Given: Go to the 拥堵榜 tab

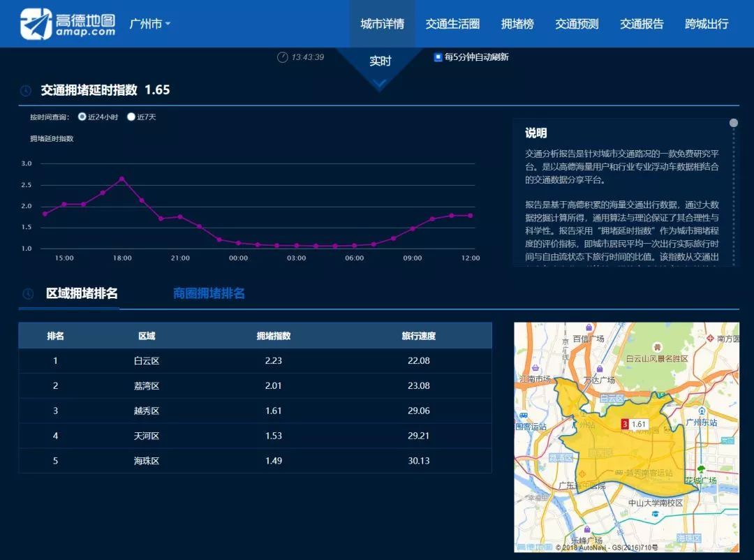Looking at the screenshot, I should coord(517,24).
